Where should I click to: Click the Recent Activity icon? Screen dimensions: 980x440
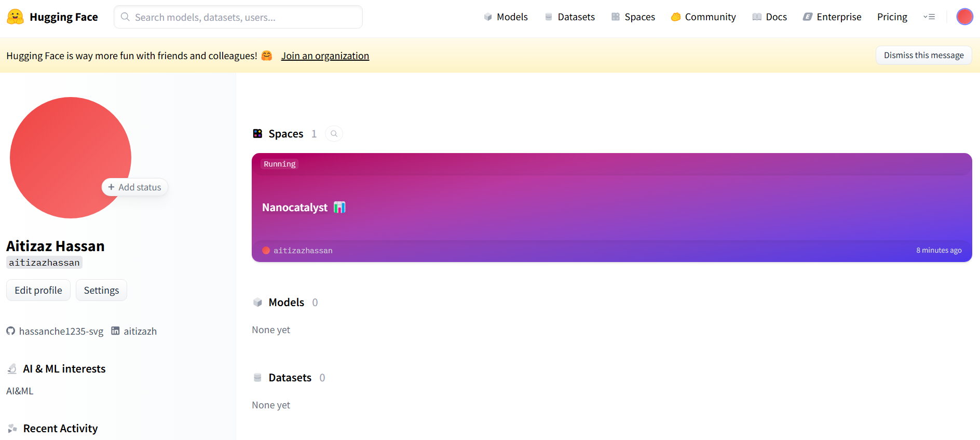click(12, 429)
